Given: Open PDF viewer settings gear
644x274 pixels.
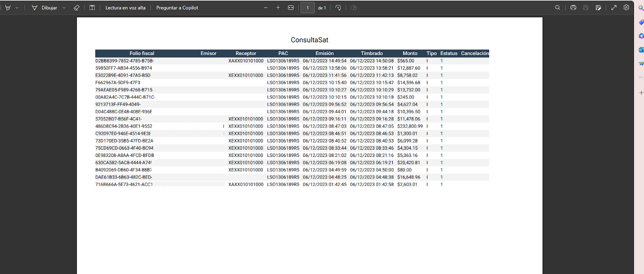Looking at the screenshot, I should 626,7.
